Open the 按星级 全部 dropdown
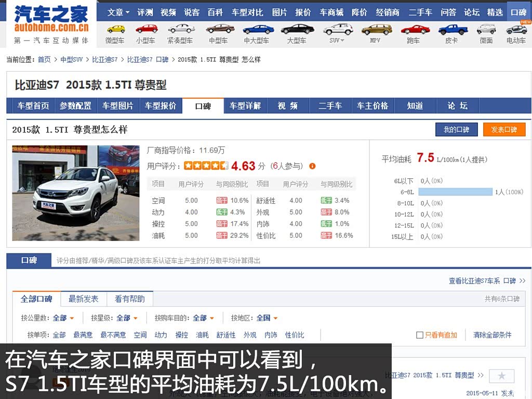The width and height of the screenshot is (532, 399). (x=127, y=318)
